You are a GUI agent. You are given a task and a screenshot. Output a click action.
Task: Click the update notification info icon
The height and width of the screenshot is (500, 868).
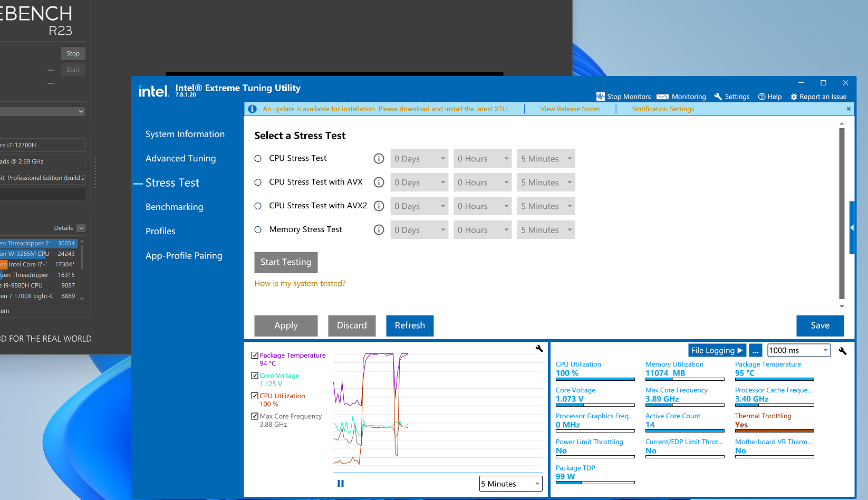tap(253, 109)
